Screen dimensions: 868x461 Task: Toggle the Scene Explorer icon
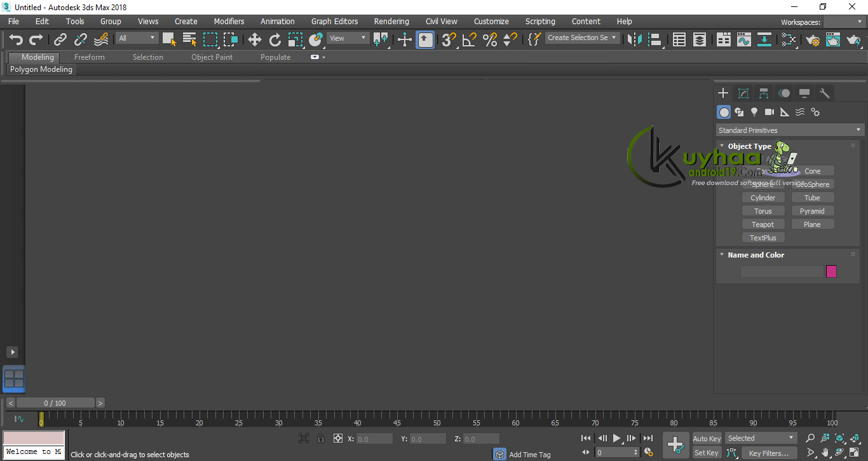click(x=679, y=40)
